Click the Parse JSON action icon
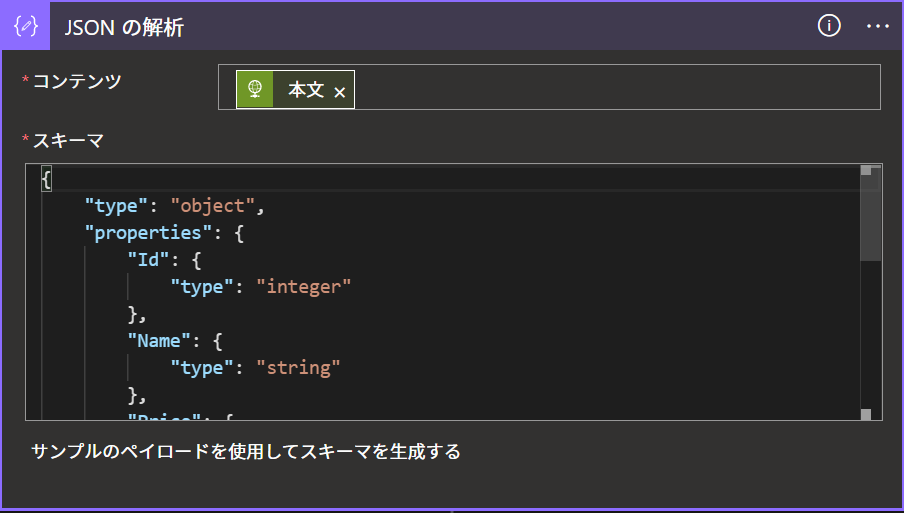The width and height of the screenshot is (904, 513). coord(25,26)
